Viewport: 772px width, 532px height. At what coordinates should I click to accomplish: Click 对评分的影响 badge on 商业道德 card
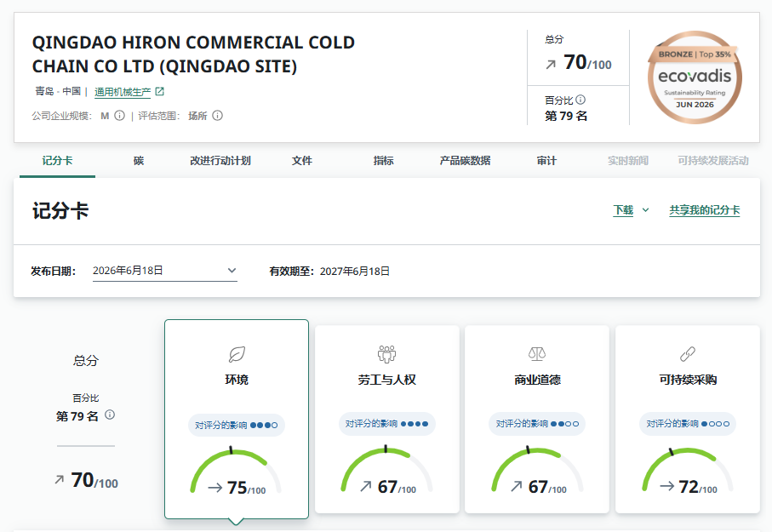coord(537,424)
